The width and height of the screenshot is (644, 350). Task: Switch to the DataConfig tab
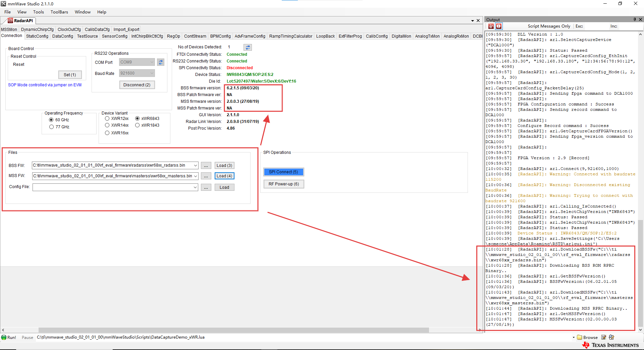(62, 36)
